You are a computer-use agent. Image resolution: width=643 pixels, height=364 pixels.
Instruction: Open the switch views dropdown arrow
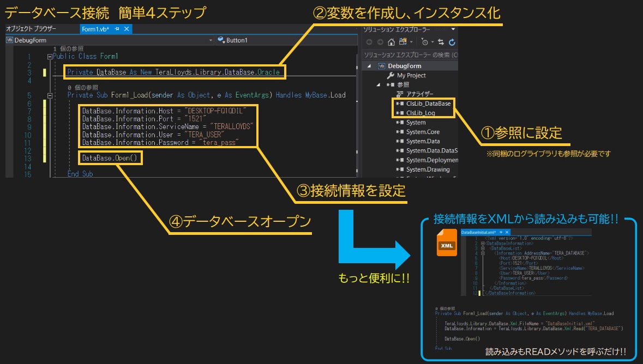pyautogui.click(x=411, y=42)
